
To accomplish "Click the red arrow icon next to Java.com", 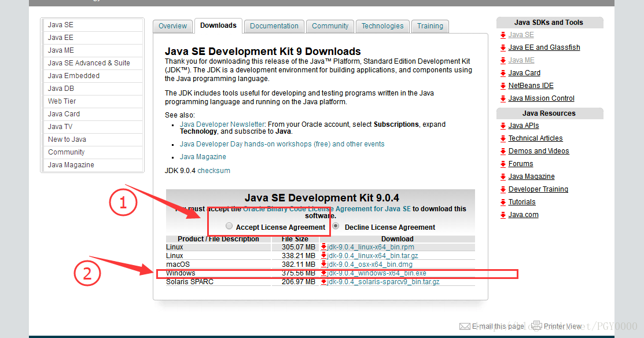I will [503, 215].
